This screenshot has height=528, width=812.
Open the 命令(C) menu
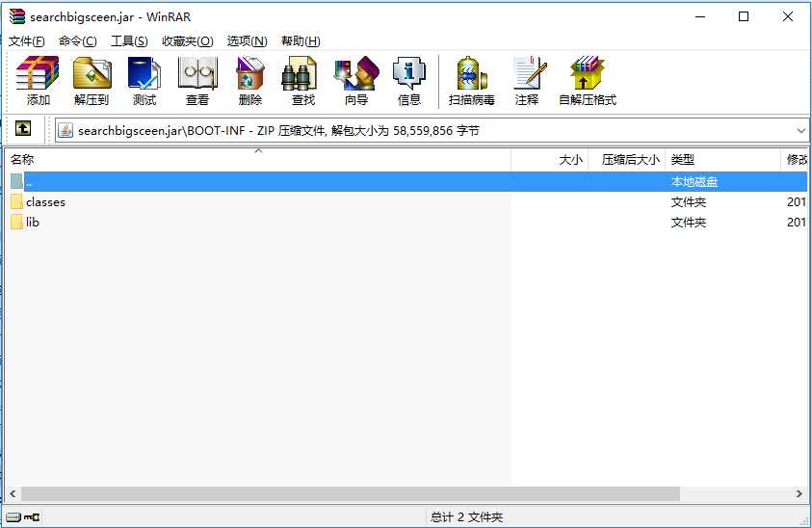pyautogui.click(x=78, y=40)
